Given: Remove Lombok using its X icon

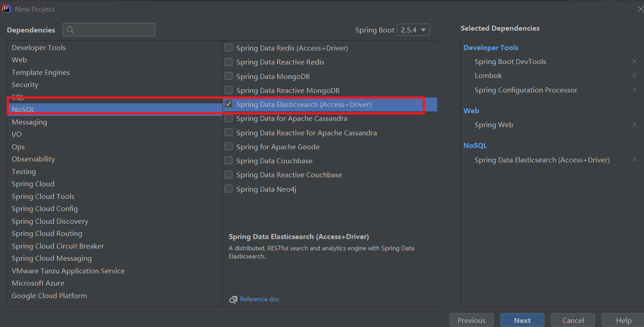Looking at the screenshot, I should [x=635, y=75].
